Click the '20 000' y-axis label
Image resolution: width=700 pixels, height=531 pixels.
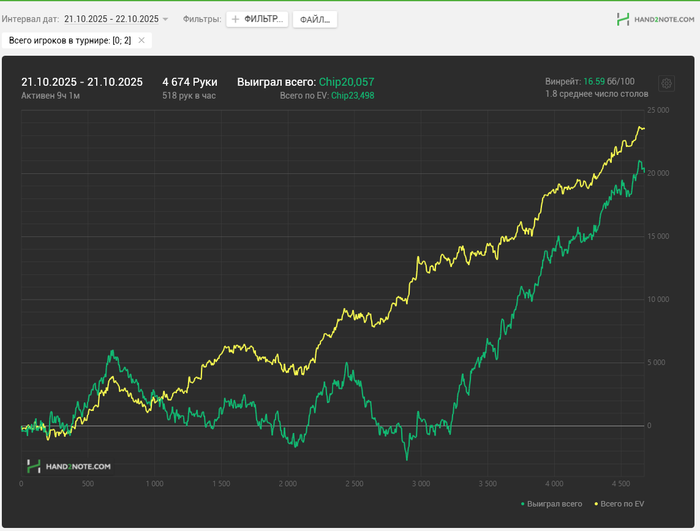(658, 173)
